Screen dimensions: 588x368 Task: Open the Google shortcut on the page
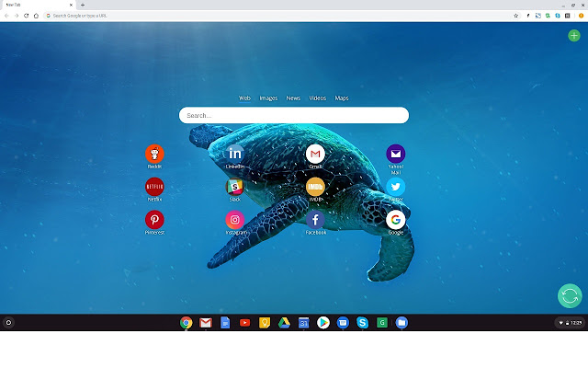[396, 220]
